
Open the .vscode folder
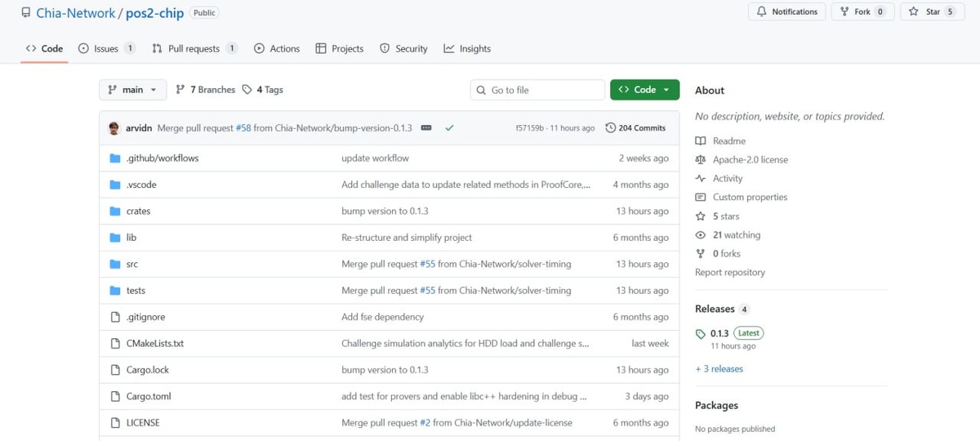tap(140, 185)
